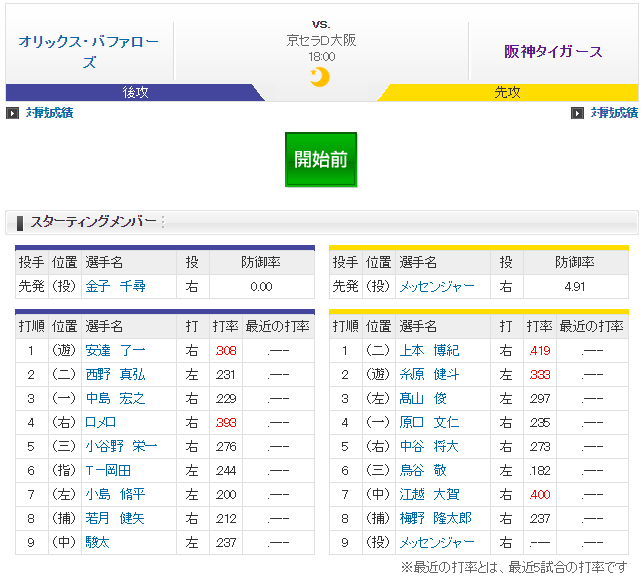Click the オリックス・バファローズ team name
This screenshot has width=644, height=585.
[x=89, y=51]
